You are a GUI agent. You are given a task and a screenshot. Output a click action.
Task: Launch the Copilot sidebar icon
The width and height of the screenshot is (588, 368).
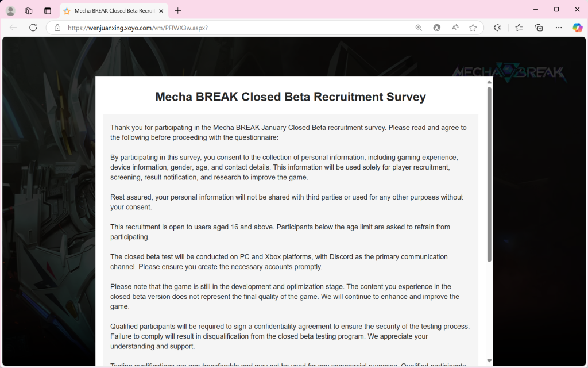[x=578, y=28]
